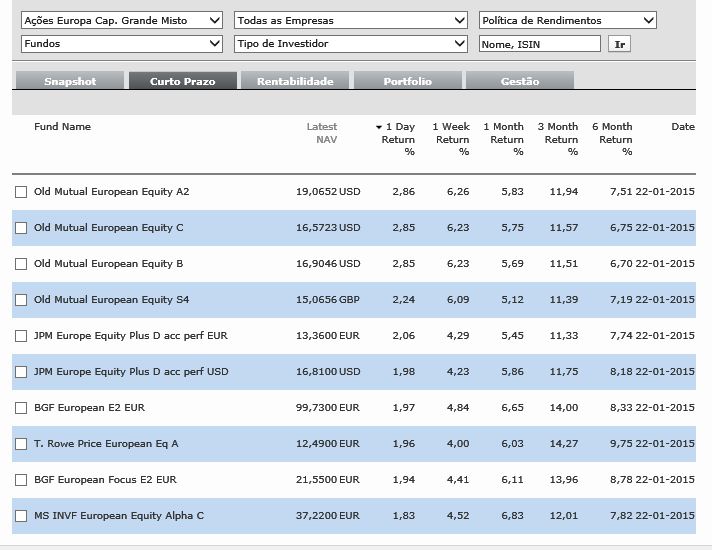Switch to the Curto Prazo tab
Screen dimensions: 712x550
pyautogui.click(x=183, y=81)
